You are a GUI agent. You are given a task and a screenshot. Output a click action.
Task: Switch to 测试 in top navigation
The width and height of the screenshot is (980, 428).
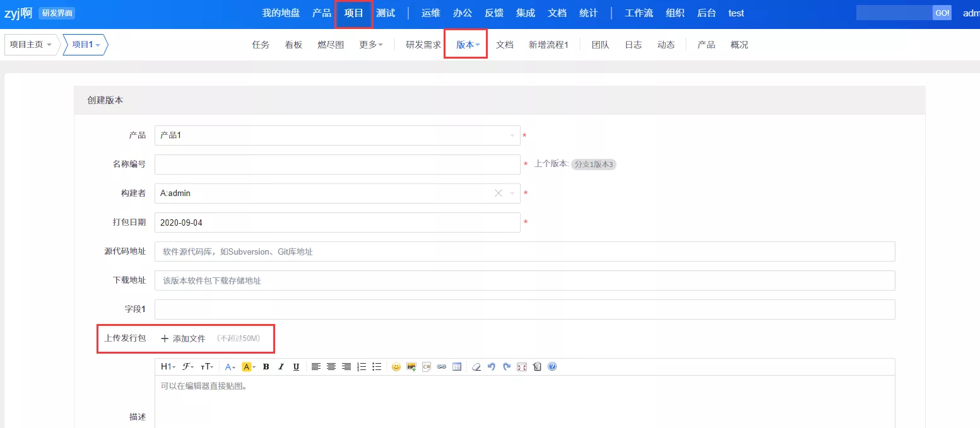pos(386,13)
